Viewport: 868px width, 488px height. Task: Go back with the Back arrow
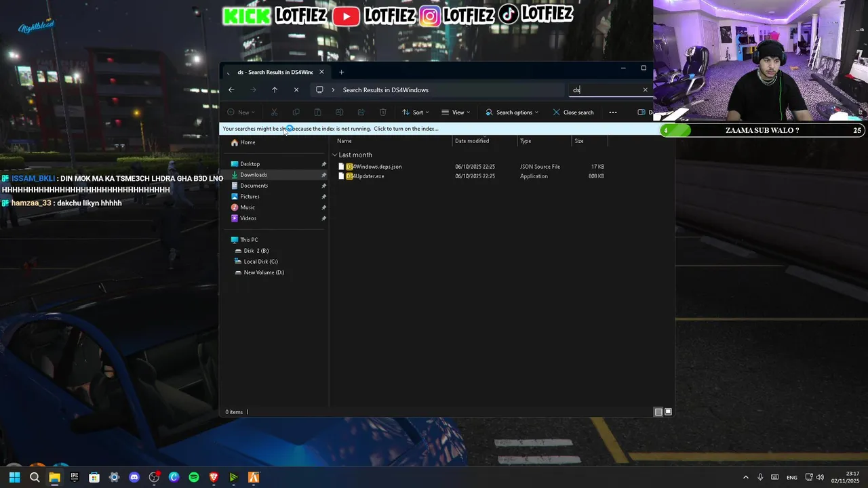231,89
